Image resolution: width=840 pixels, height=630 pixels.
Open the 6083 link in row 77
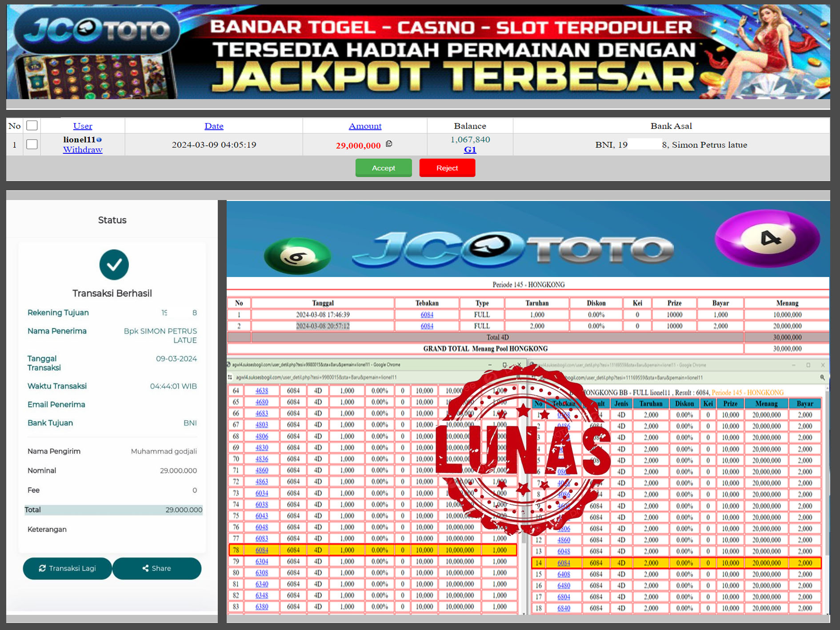pos(262,538)
